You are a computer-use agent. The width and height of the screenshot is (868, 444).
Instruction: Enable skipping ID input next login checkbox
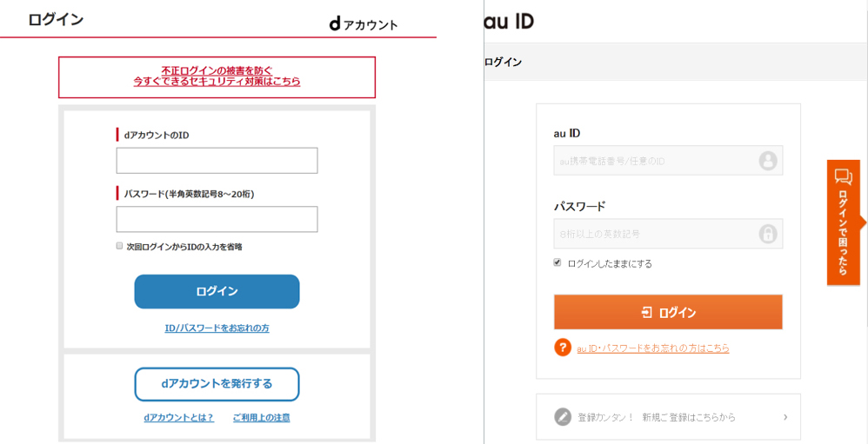tap(119, 246)
